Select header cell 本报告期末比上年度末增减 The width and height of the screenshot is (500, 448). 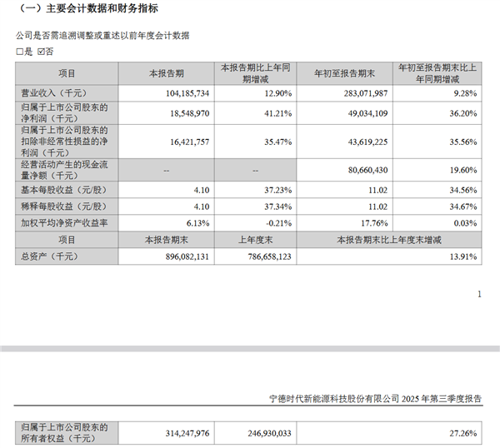(389, 240)
